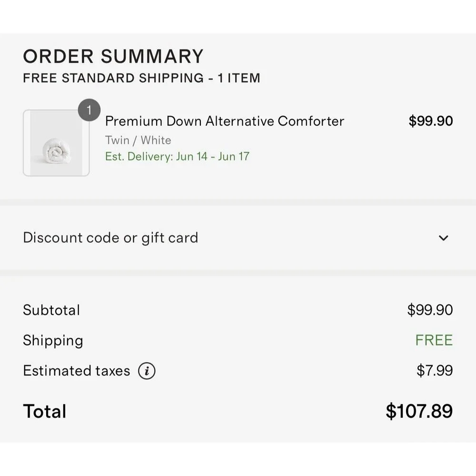Screen dimensions: 476x476
Task: Click the Twin / White variant text
Action: [x=138, y=140]
